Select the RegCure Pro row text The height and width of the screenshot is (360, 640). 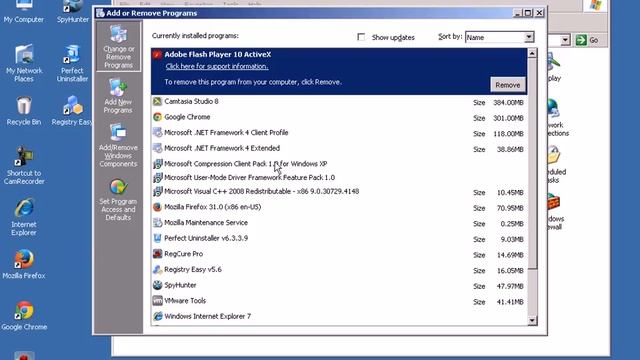pyautogui.click(x=183, y=254)
